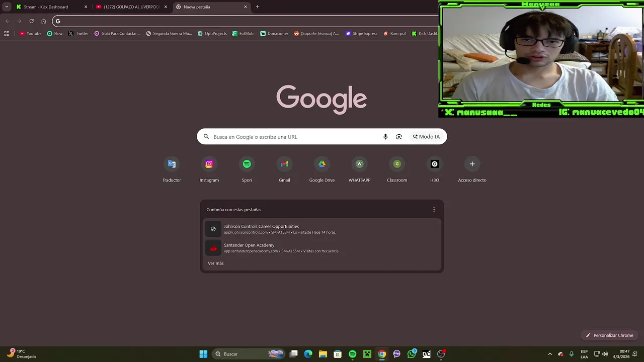Image resolution: width=644 pixels, height=362 pixels.
Task: Open the weather widget showing 19°C
Action: [21, 354]
